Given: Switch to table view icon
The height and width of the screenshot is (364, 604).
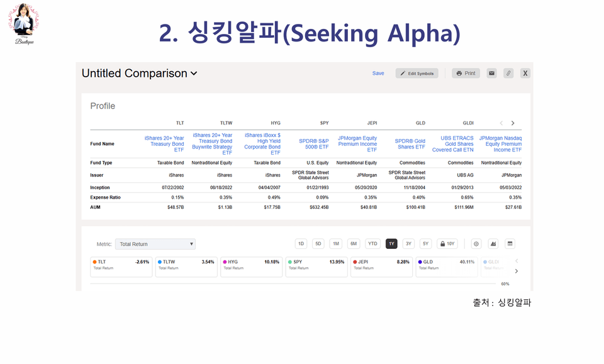Looking at the screenshot, I should pos(510,243).
